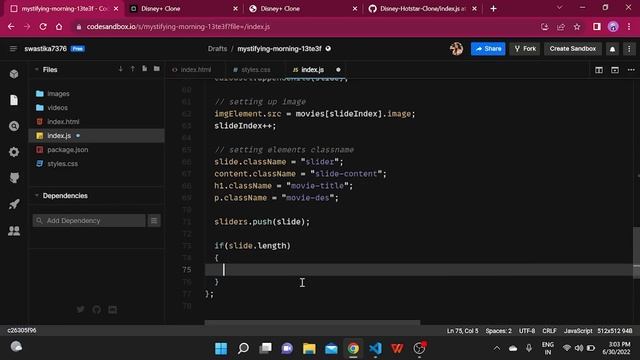The image size is (640, 360).
Task: Open the Explorer file panel icon
Action: 14,100
